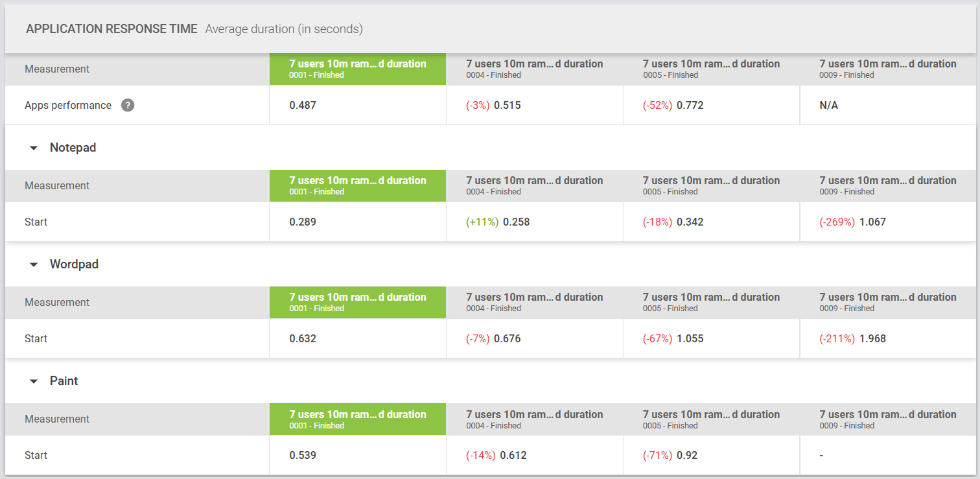
Task: Click the Application Response Time panel heading
Action: point(111,29)
